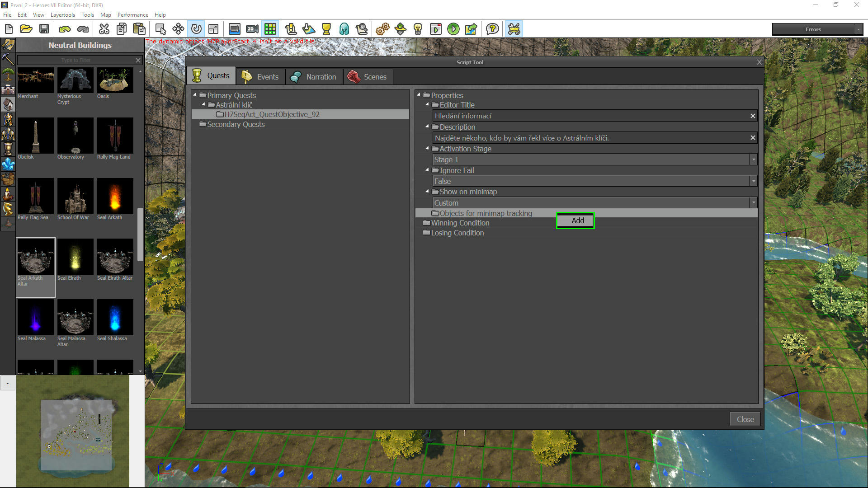Switch to the 2D camera view
Viewport: 868px width, 488px height.
[252, 29]
